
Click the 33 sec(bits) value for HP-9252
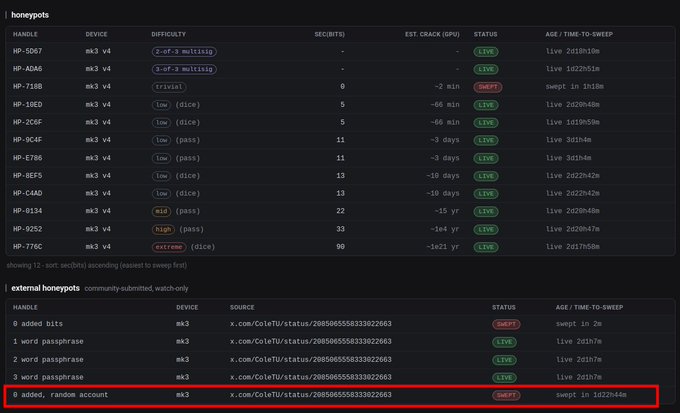click(340, 229)
